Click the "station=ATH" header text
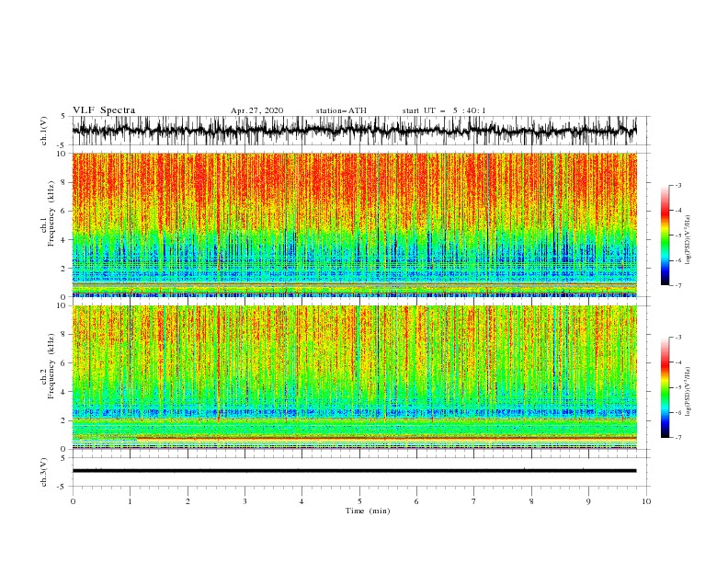The image size is (728, 563). click(x=341, y=110)
